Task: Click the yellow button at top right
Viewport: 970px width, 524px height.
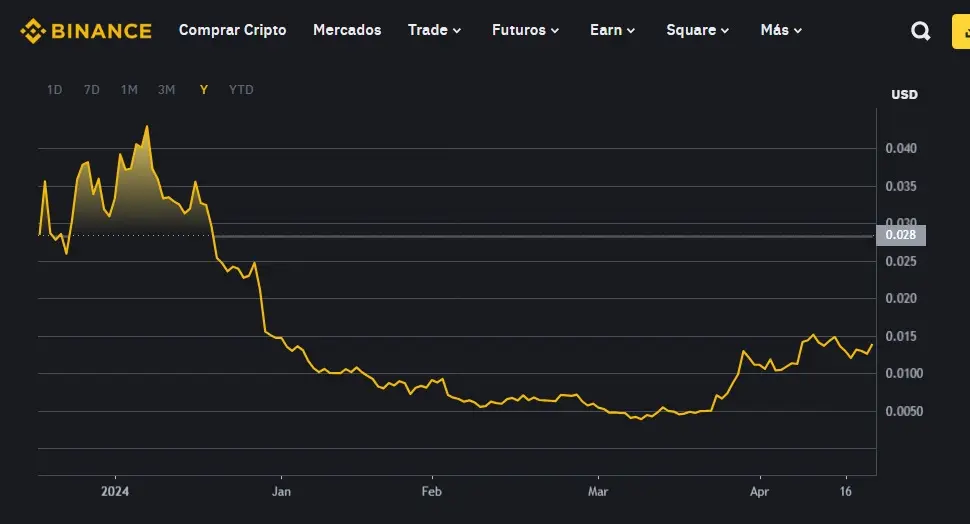Action: pos(961,32)
